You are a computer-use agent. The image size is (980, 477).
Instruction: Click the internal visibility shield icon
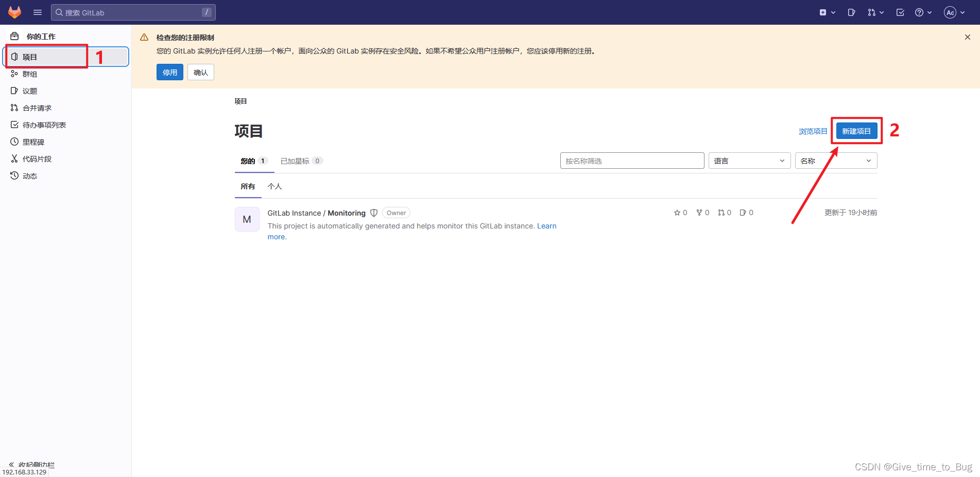click(x=374, y=213)
